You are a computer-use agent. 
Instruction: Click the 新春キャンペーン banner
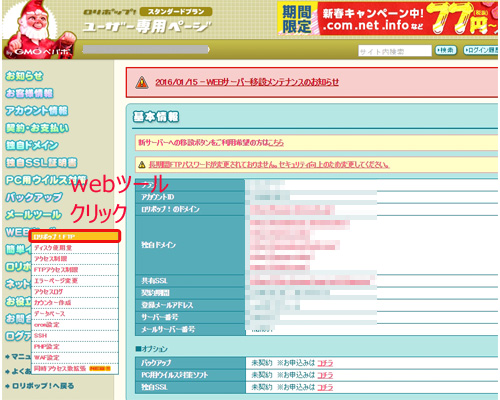coord(388,18)
